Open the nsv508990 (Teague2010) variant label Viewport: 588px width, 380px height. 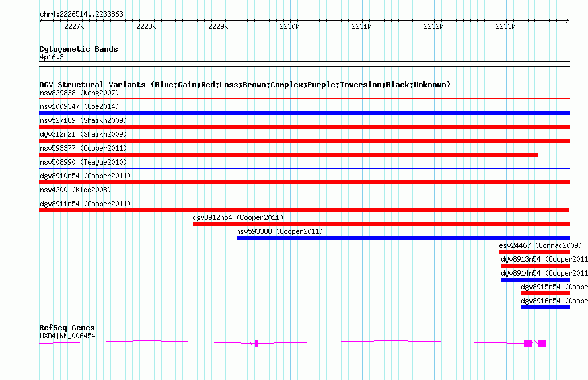tap(83, 162)
